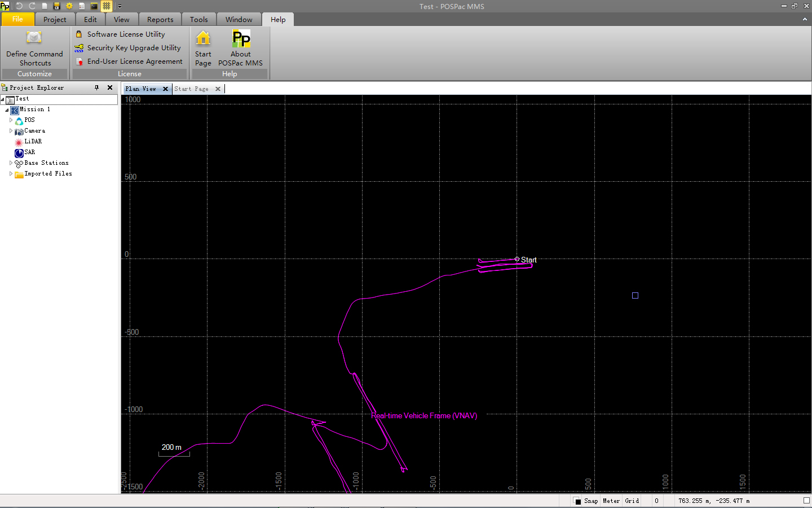This screenshot has width=812, height=508.
Task: Click the Undo arrow in quick access toolbar
Action: coord(19,6)
